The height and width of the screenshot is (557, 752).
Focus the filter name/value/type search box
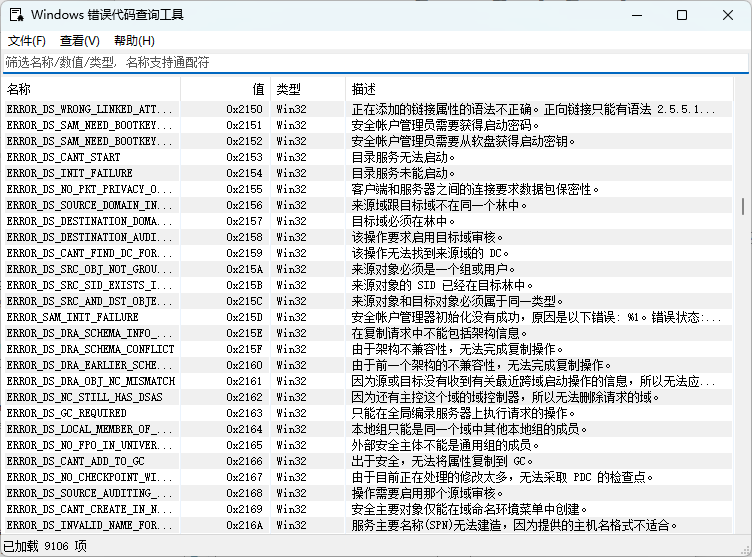click(376, 62)
